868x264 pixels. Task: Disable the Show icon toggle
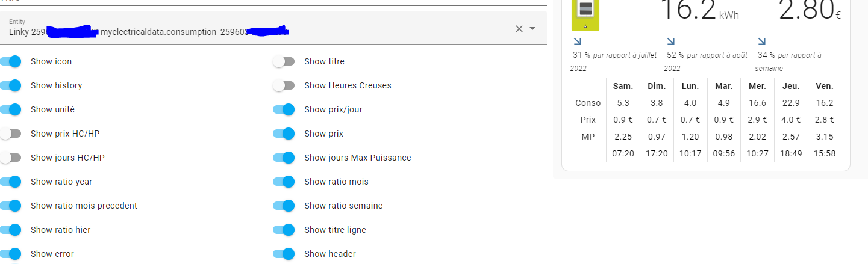click(x=11, y=61)
